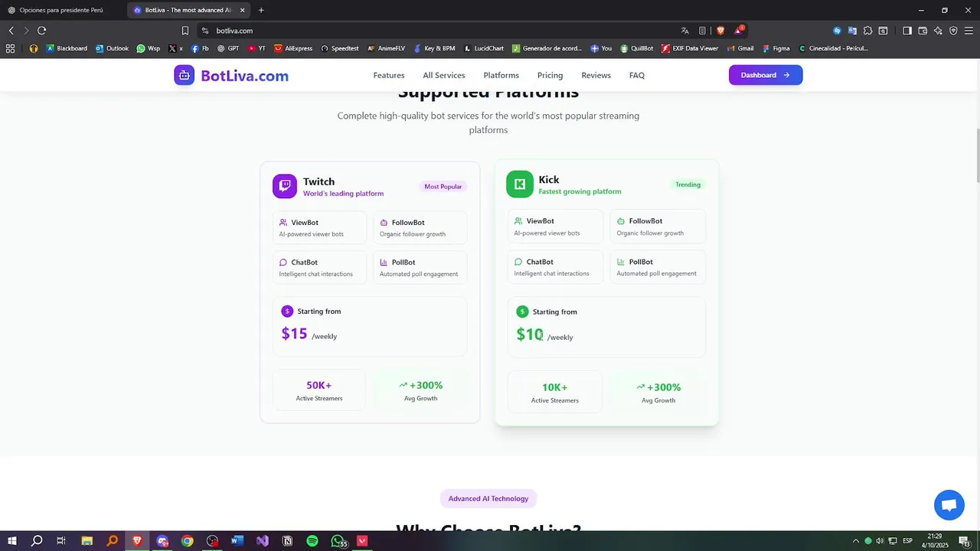Image resolution: width=980 pixels, height=551 pixels.
Task: Open the Features navigation link
Action: coord(389,75)
